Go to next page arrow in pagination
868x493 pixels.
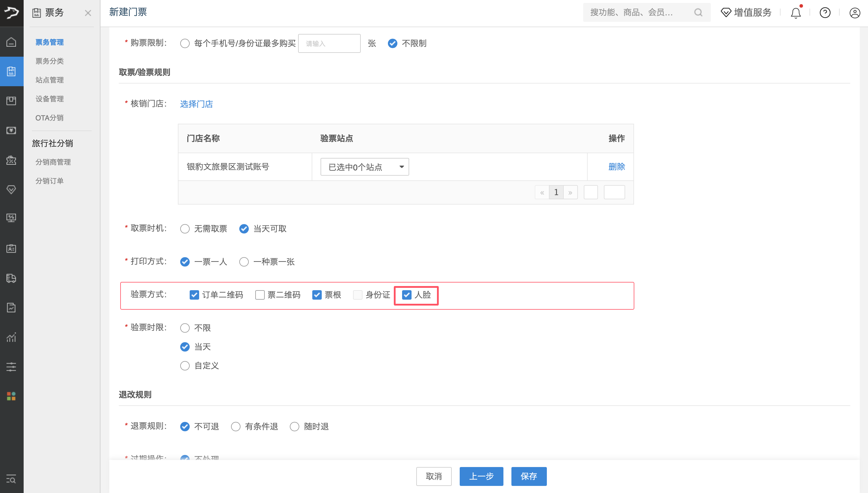570,192
